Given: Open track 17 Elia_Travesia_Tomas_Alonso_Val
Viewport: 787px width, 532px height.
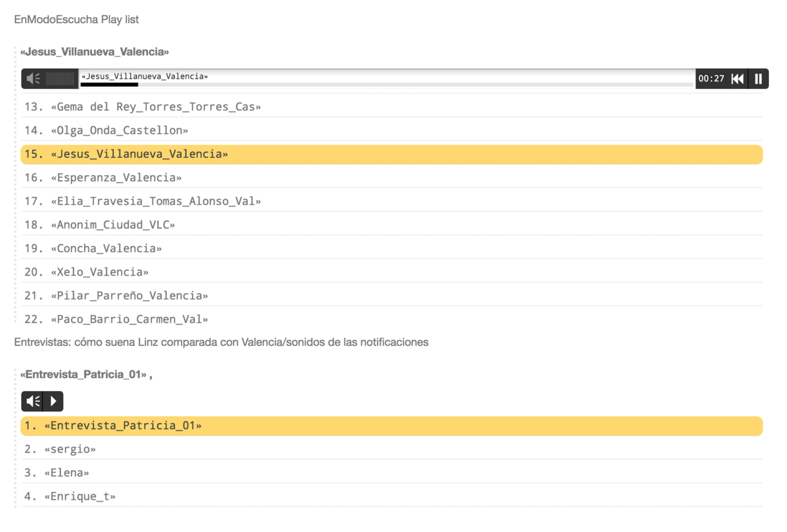Looking at the screenshot, I should 155,202.
